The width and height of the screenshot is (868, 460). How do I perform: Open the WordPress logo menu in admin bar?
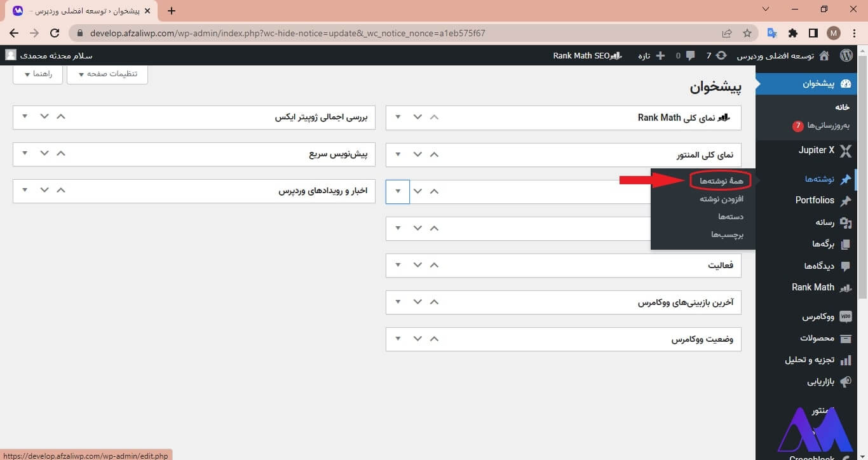(846, 56)
